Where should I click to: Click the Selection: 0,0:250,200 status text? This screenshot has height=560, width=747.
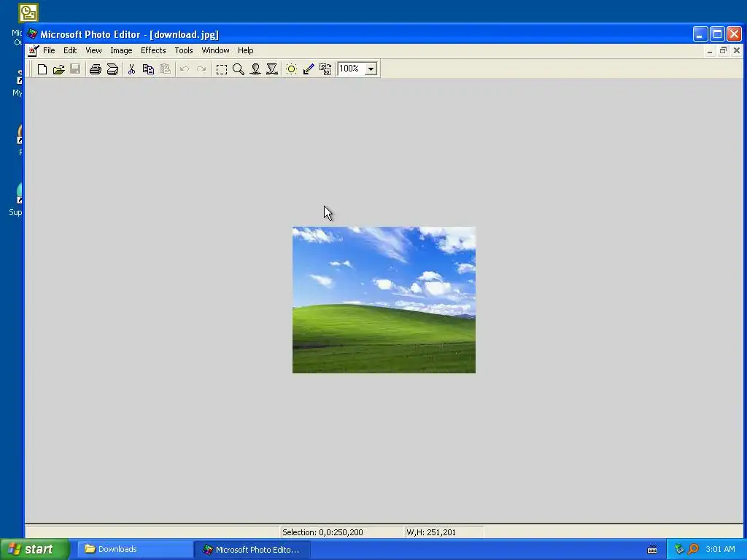322,532
